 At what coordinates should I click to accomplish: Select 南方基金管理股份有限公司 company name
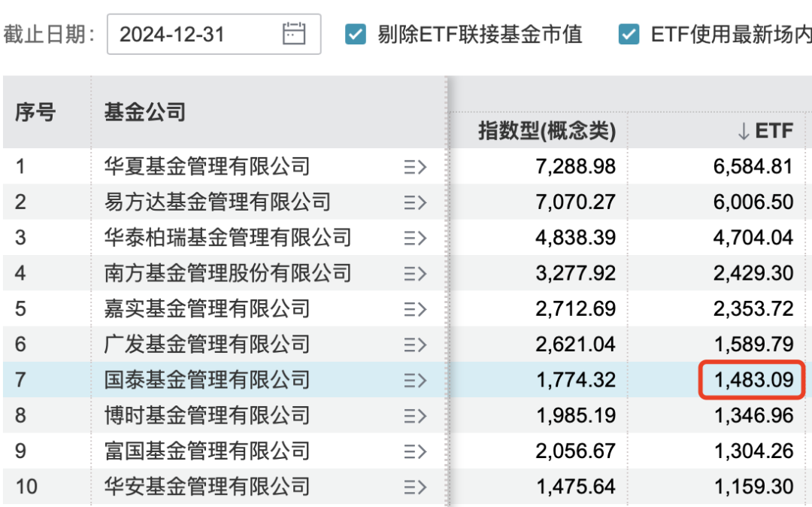tap(227, 273)
